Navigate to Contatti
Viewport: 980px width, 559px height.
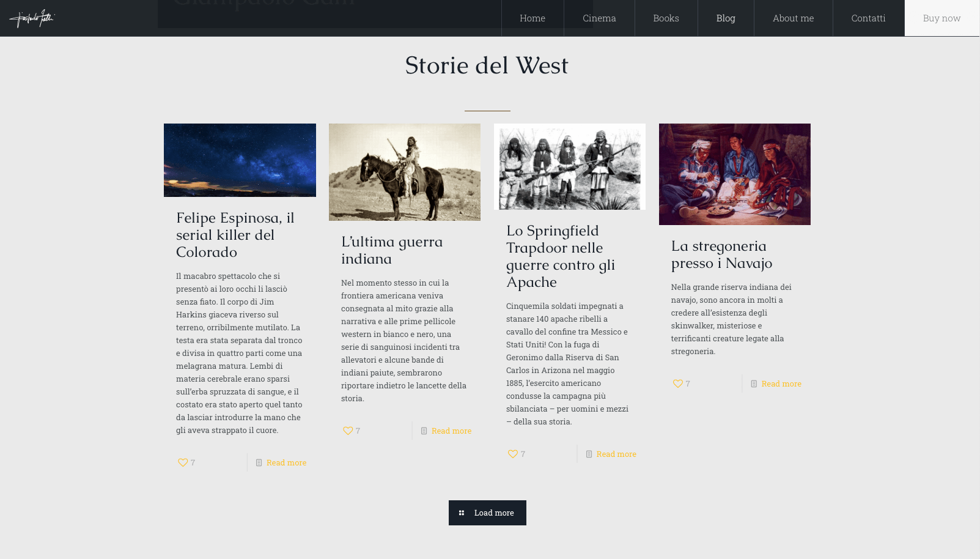click(x=868, y=18)
